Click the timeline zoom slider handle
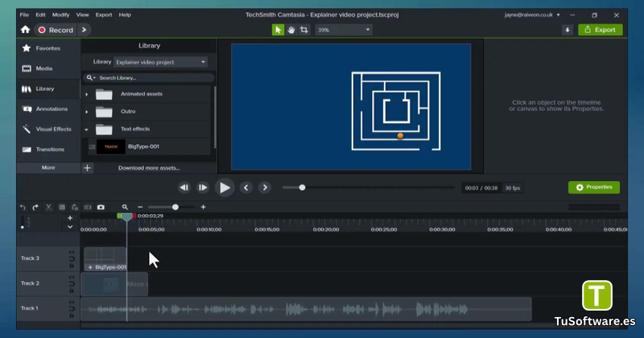644x338 pixels. (175, 208)
